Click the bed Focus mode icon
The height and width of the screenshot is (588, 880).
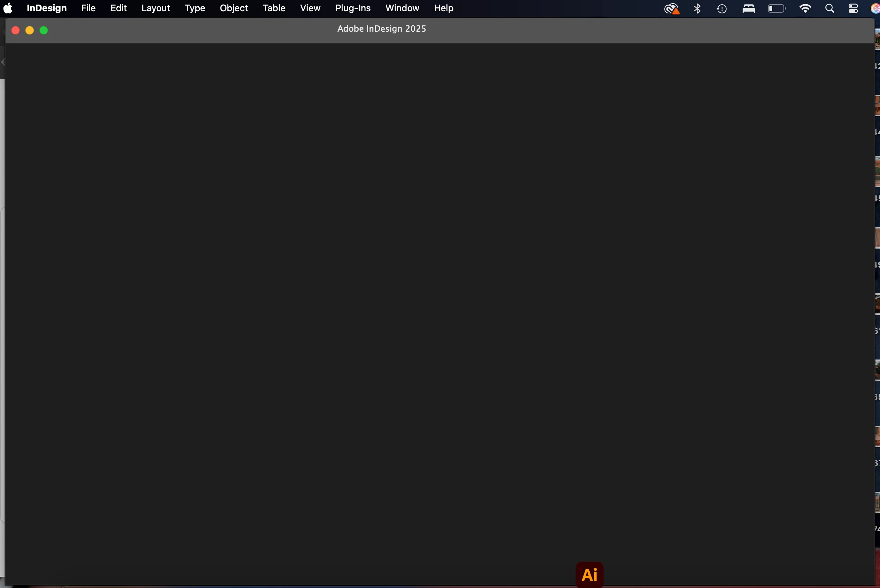749,8
